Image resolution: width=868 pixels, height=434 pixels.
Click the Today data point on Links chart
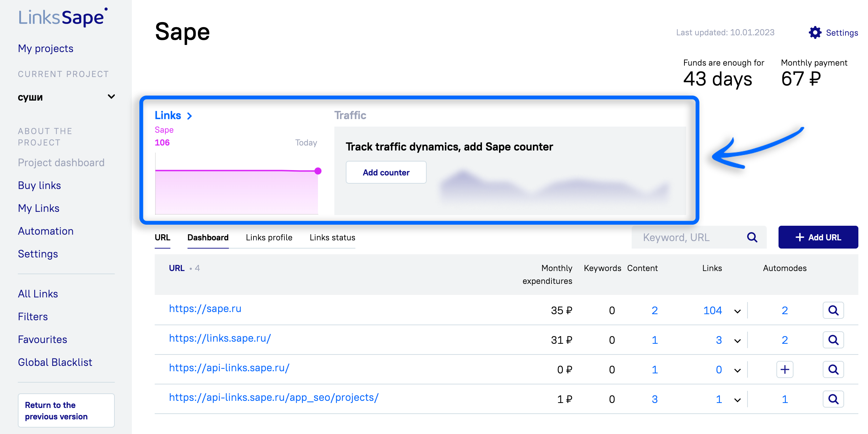pos(318,171)
